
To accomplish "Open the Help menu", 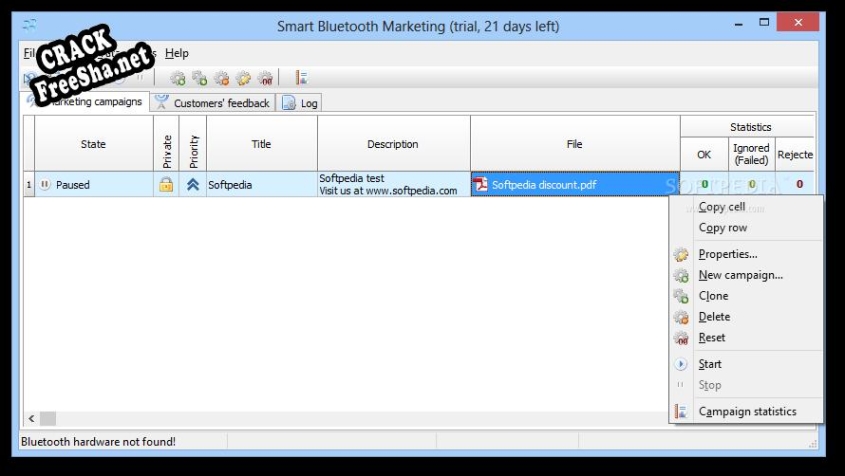I will click(x=176, y=53).
